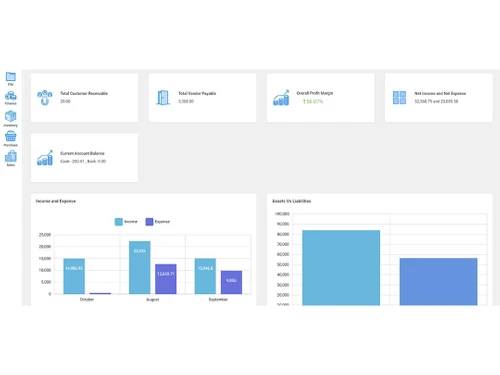Open the Inventory module icon
Image resolution: width=500 pixels, height=375 pixels.
(11, 116)
